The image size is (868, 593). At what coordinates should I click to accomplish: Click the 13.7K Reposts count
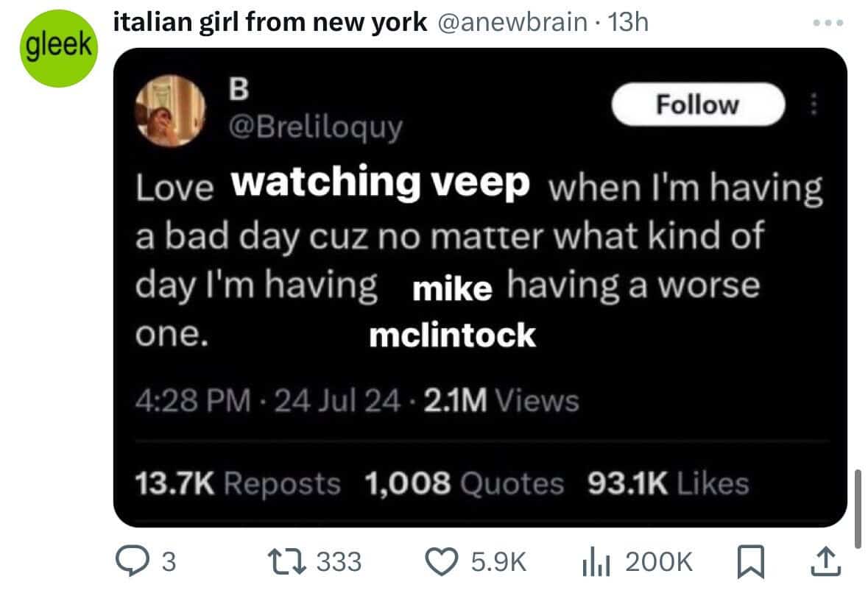tap(238, 483)
